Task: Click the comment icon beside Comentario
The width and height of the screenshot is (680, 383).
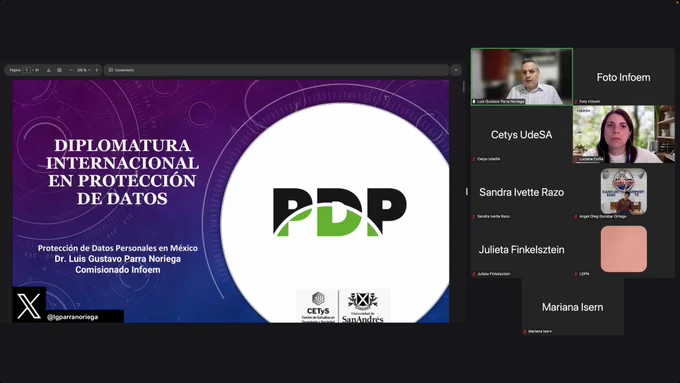Action: pyautogui.click(x=111, y=70)
